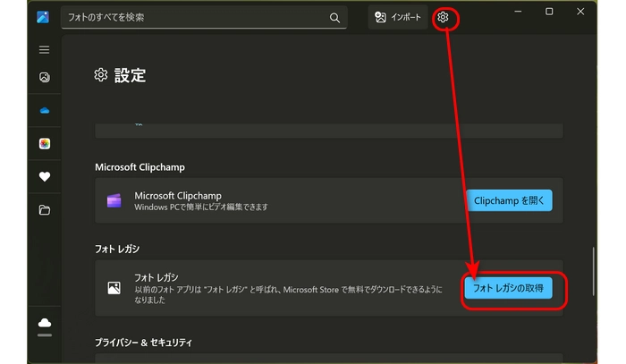This screenshot has width=626, height=364.
Task: Open the hamburger navigation menu
Action: click(x=44, y=50)
